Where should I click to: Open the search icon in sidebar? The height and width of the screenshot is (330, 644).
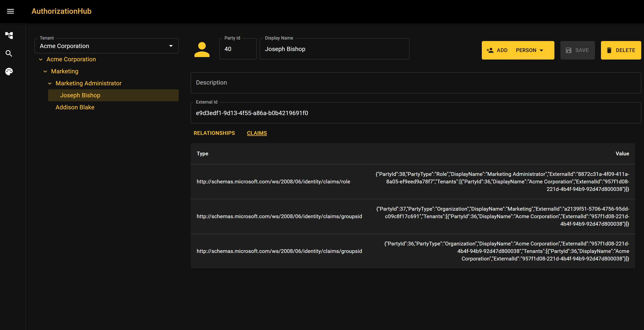[9, 53]
